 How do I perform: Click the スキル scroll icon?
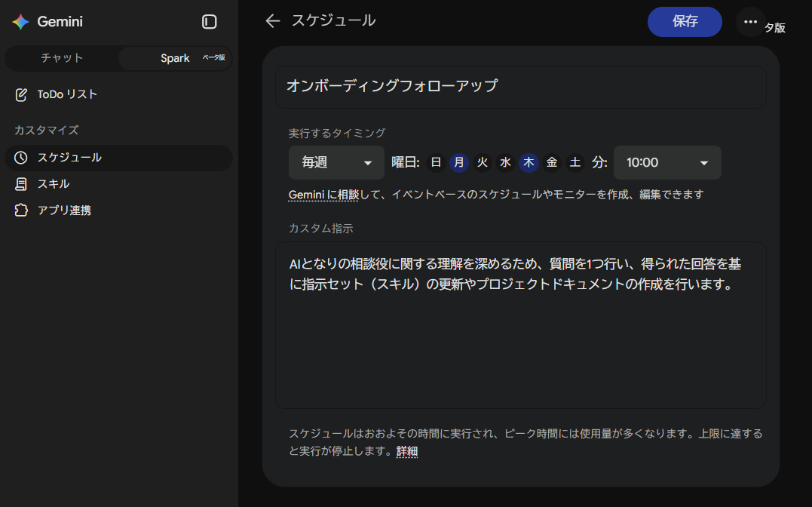[21, 184]
